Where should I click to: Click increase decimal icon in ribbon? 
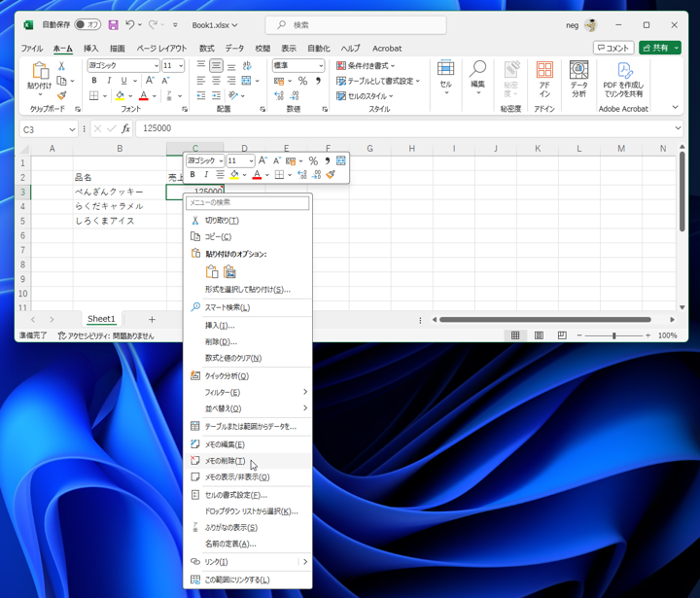[279, 95]
